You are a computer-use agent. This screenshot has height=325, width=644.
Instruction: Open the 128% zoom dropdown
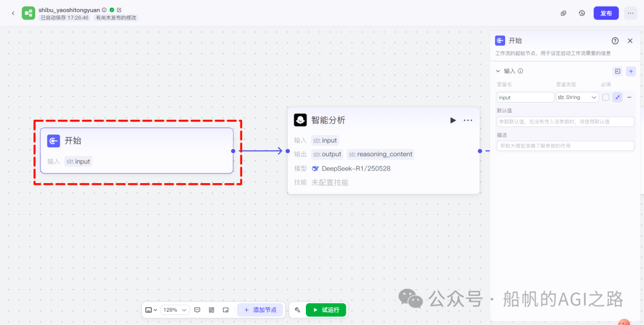[175, 310]
